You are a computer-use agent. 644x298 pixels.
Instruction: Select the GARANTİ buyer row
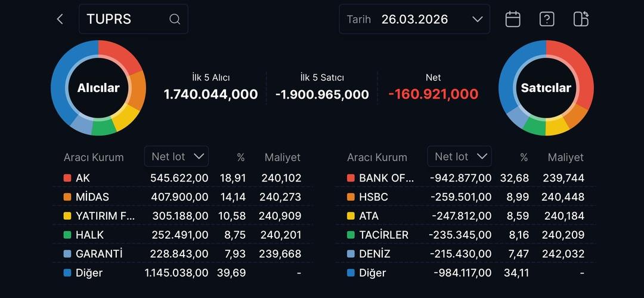(182, 254)
